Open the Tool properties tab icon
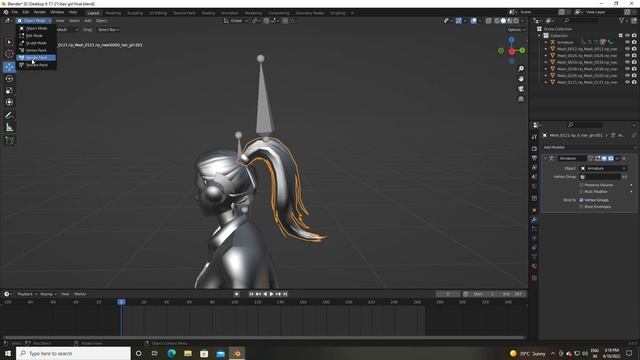Image resolution: width=640 pixels, height=360 pixels. pos(534,137)
